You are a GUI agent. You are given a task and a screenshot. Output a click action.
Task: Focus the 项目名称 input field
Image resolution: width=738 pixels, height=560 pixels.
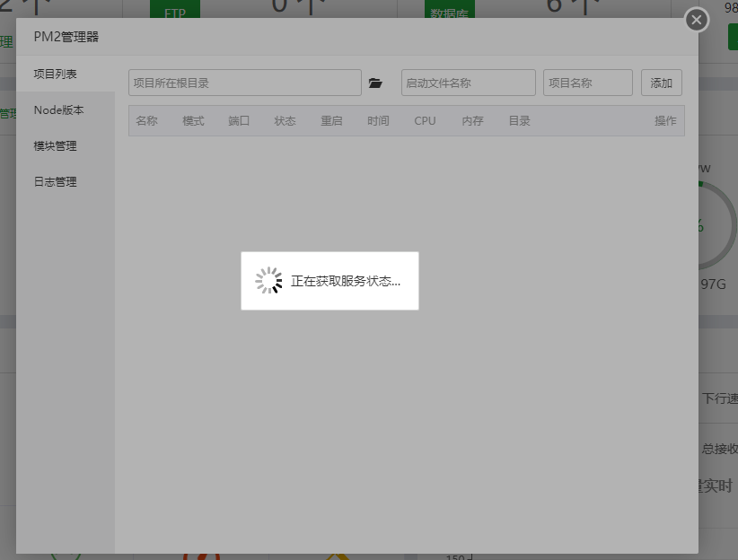click(588, 83)
